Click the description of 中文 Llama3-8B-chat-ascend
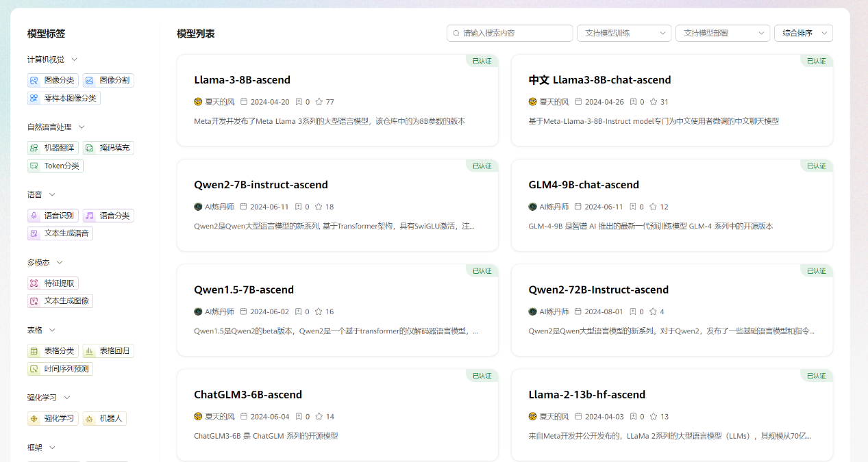The image size is (868, 462). pyautogui.click(x=654, y=121)
